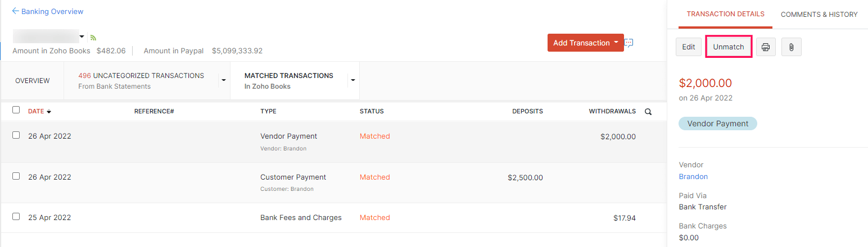Click the chat bubble icon near Add Transaction
868x247 pixels.
tap(629, 43)
